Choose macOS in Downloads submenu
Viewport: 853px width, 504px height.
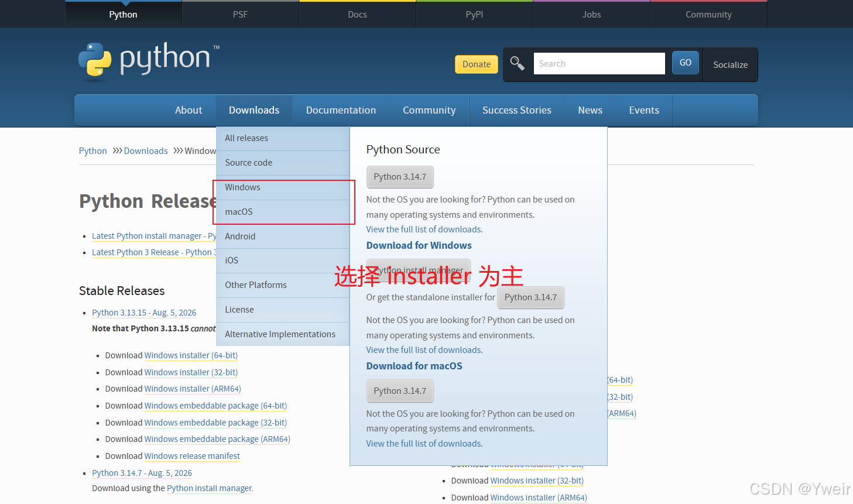coord(283,212)
